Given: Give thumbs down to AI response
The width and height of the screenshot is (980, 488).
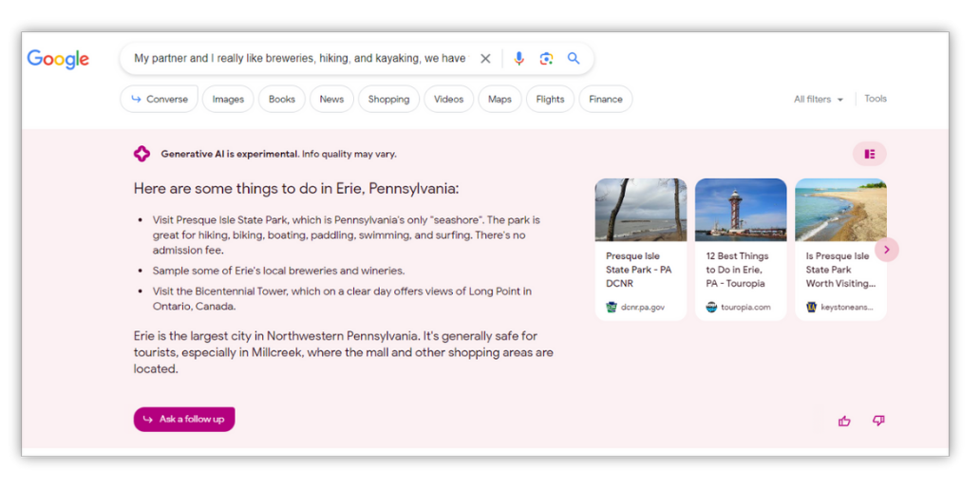Looking at the screenshot, I should point(878,421).
